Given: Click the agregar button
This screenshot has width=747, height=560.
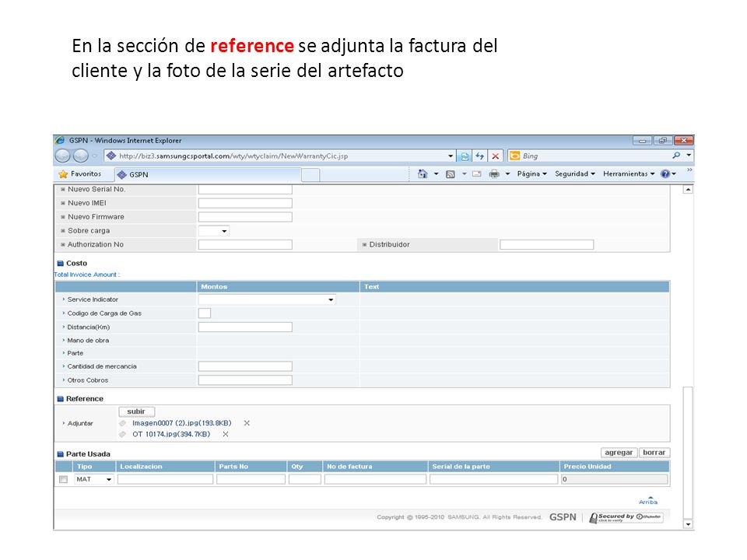Looking at the screenshot, I should pyautogui.click(x=619, y=453).
